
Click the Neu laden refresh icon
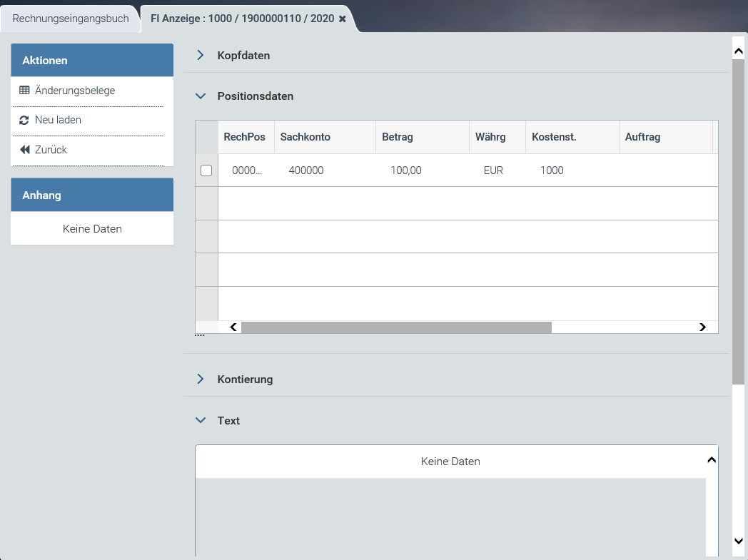coord(24,121)
